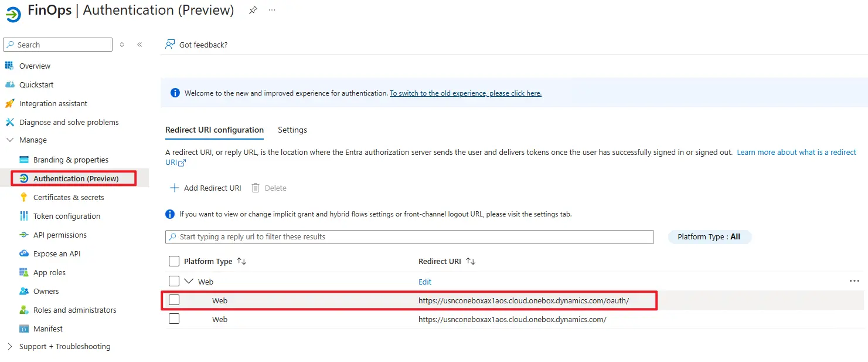Click the Expose an API cloud icon
Image resolution: width=868 pixels, height=362 pixels.
(24, 253)
